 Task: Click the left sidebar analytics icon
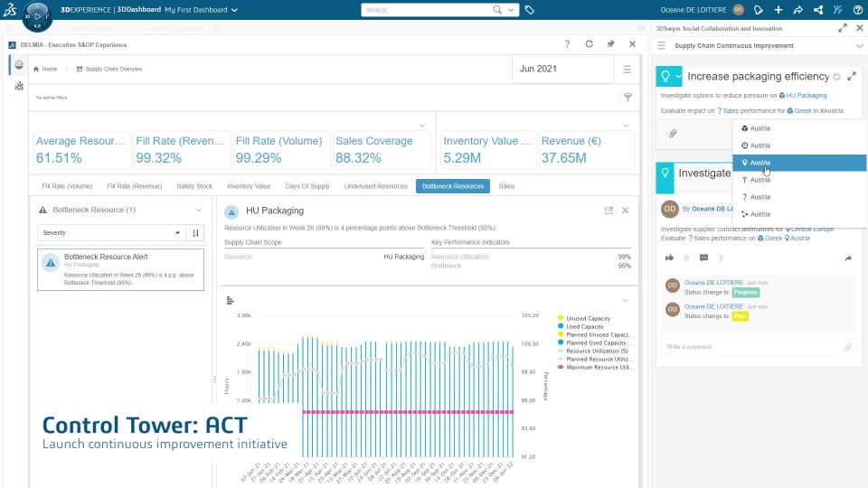19,86
